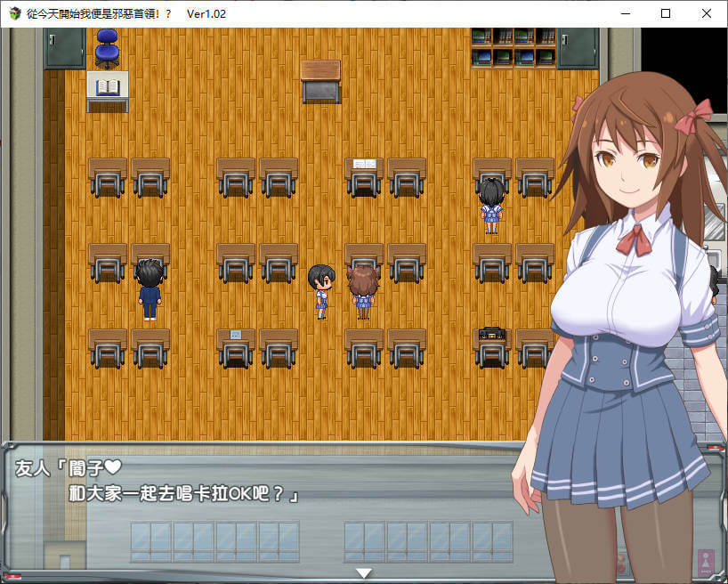Click the open book on the white table
Viewport: 728px width, 584px height.
108,87
